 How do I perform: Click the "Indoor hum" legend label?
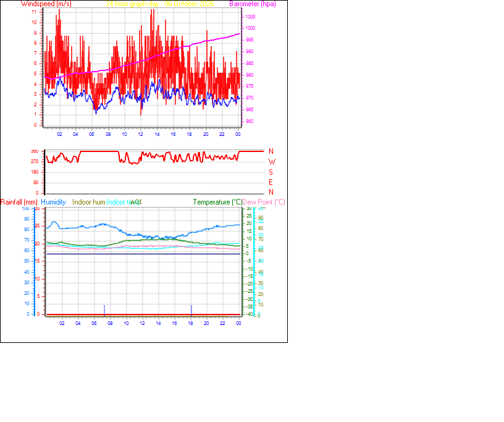[x=89, y=202]
